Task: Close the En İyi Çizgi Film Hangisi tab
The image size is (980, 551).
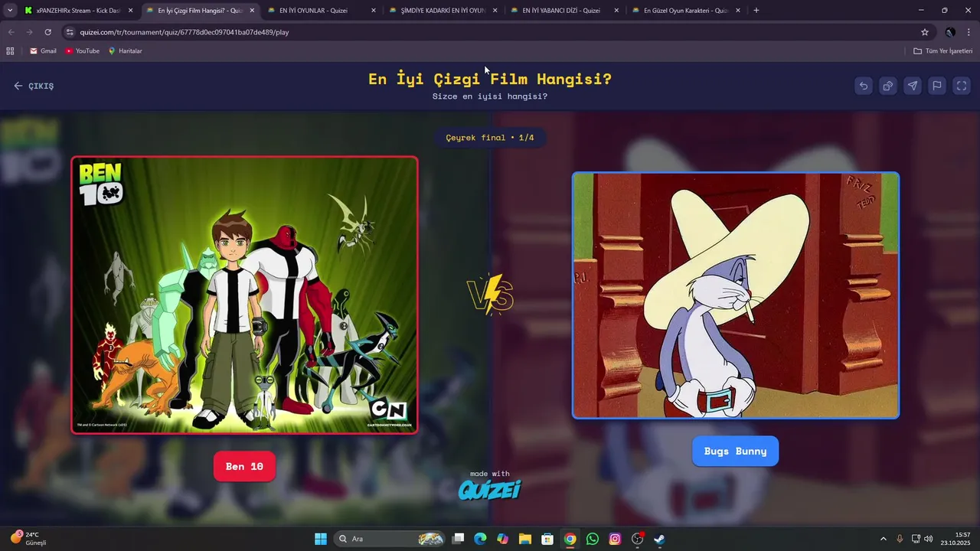Action: [252, 11]
